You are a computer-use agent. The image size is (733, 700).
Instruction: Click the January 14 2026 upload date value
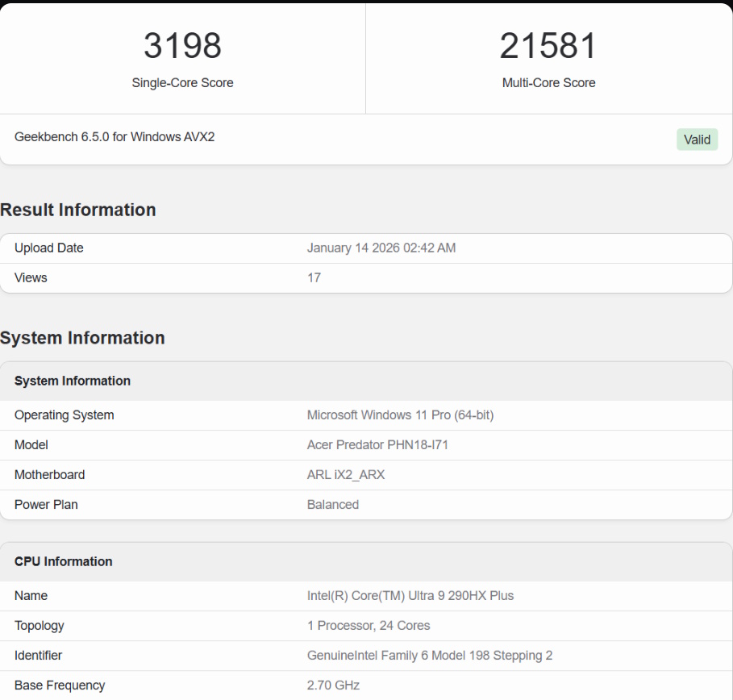381,248
